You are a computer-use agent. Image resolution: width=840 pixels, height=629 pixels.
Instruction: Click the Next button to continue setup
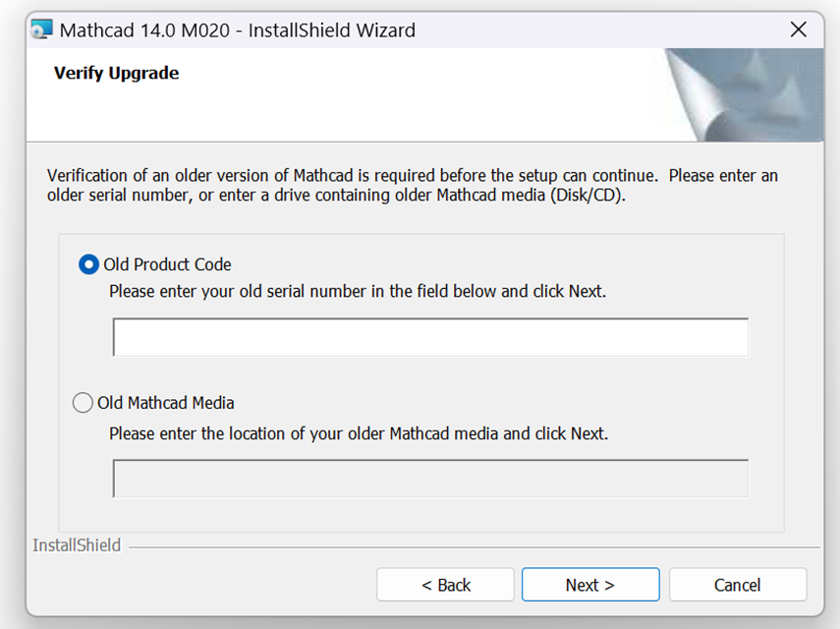(x=589, y=584)
